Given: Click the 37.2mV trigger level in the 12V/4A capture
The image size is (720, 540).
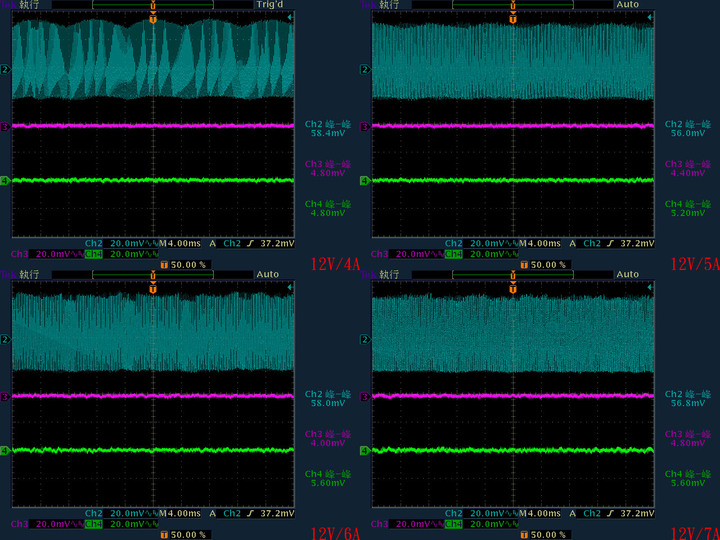Looking at the screenshot, I should [x=277, y=243].
